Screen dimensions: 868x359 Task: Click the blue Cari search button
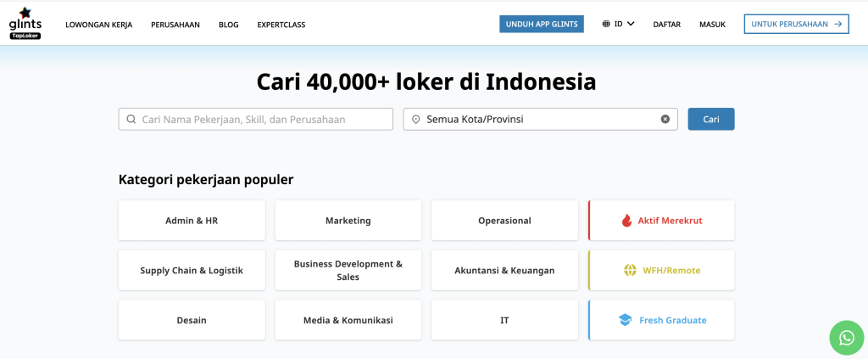710,120
